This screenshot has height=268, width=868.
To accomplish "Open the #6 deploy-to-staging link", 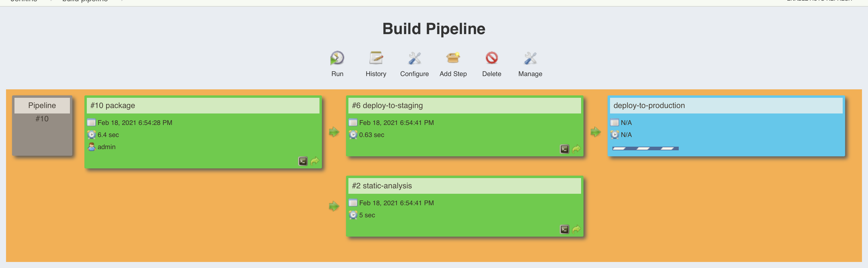I will point(387,106).
